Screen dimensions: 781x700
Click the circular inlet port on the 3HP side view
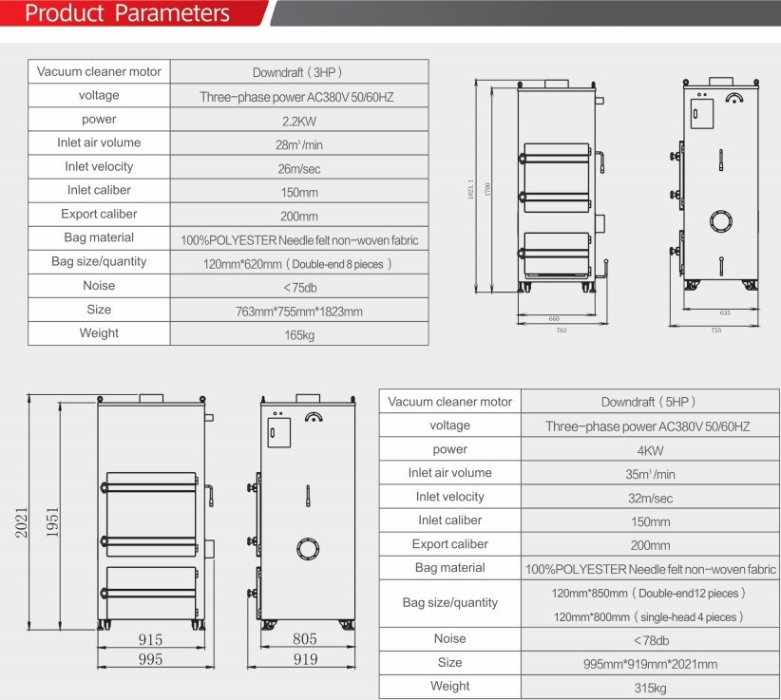pyautogui.click(x=722, y=222)
